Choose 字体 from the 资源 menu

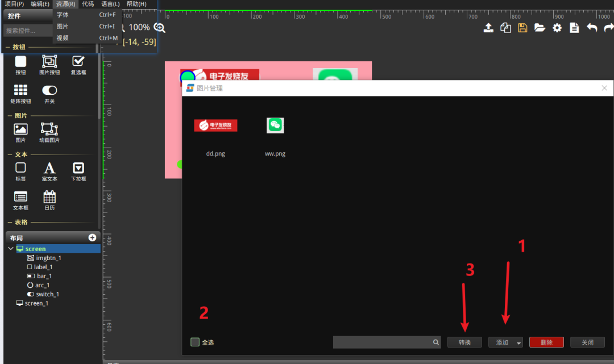(x=86, y=15)
